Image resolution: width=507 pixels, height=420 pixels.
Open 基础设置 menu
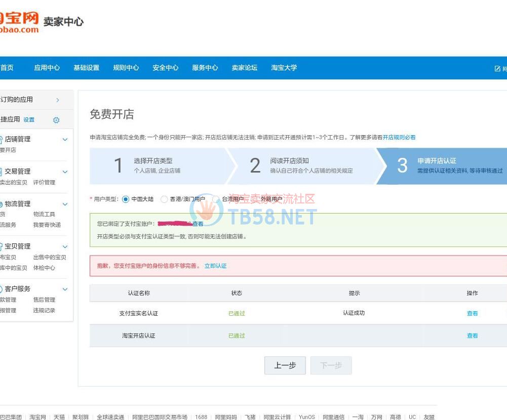(86, 68)
